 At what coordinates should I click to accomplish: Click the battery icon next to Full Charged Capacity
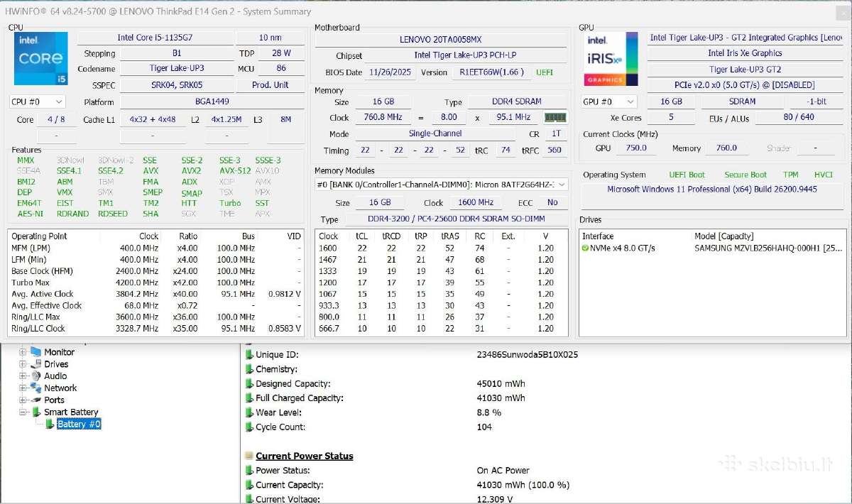(x=249, y=398)
